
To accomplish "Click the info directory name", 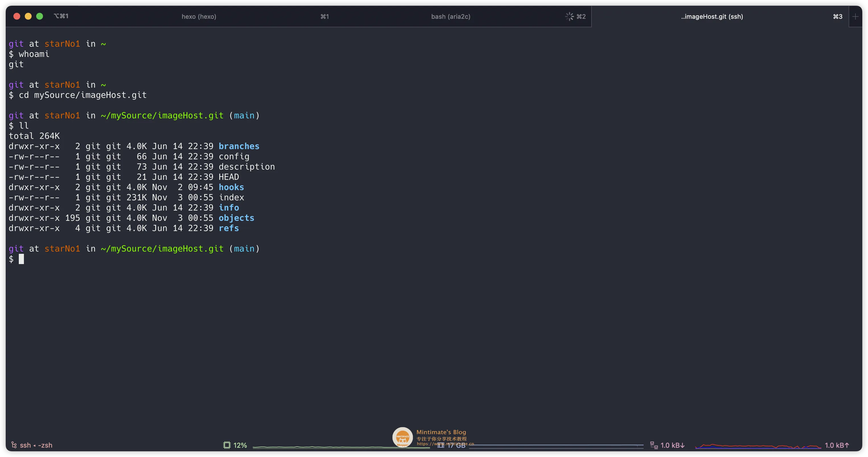I will click(x=229, y=208).
